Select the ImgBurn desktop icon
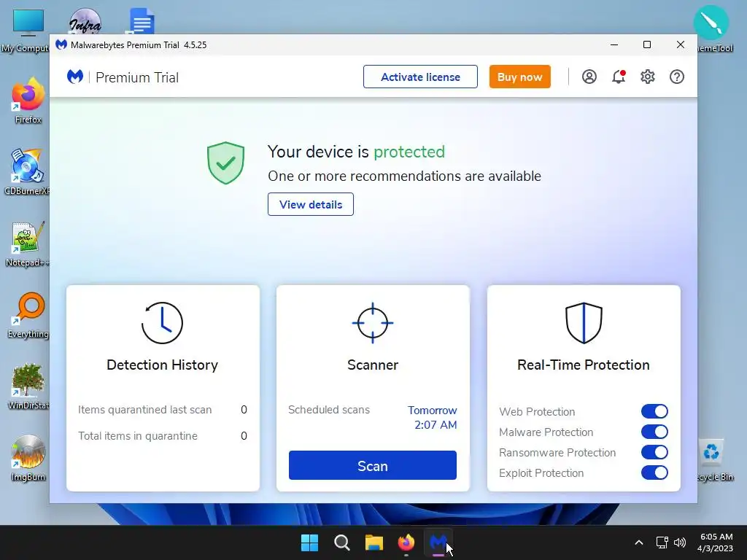The width and height of the screenshot is (747, 560). [x=28, y=458]
